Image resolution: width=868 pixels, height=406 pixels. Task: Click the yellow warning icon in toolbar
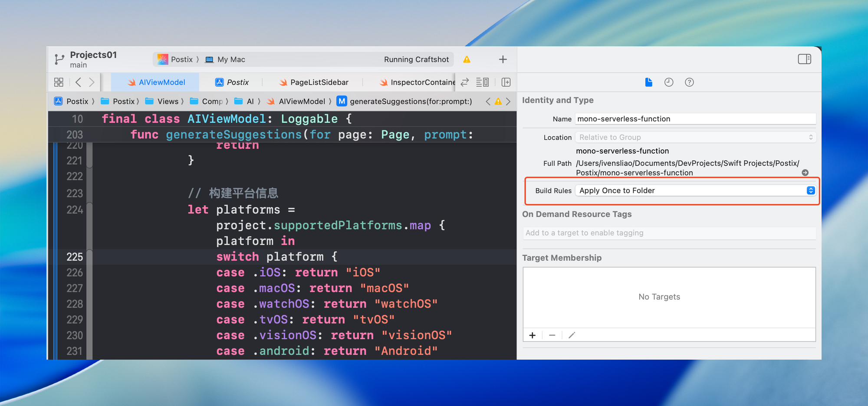[x=467, y=59]
